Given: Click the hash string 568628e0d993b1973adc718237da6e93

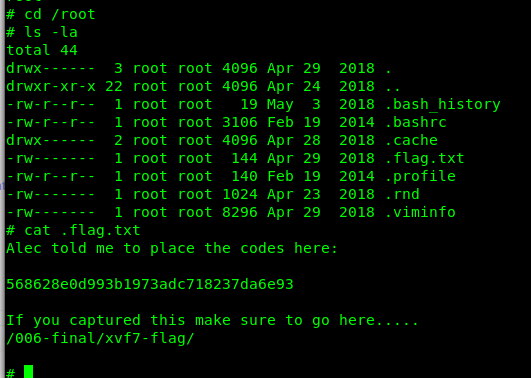Looking at the screenshot, I should [x=150, y=284].
